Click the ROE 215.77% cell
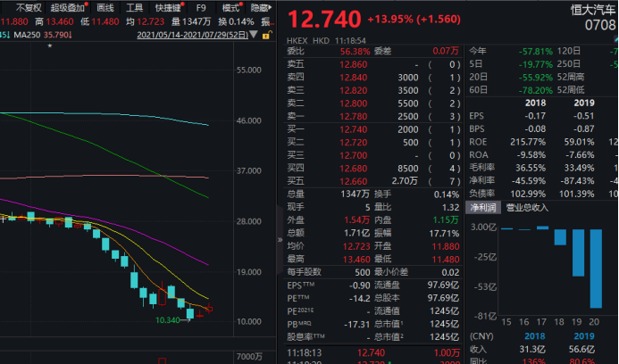 [528, 142]
